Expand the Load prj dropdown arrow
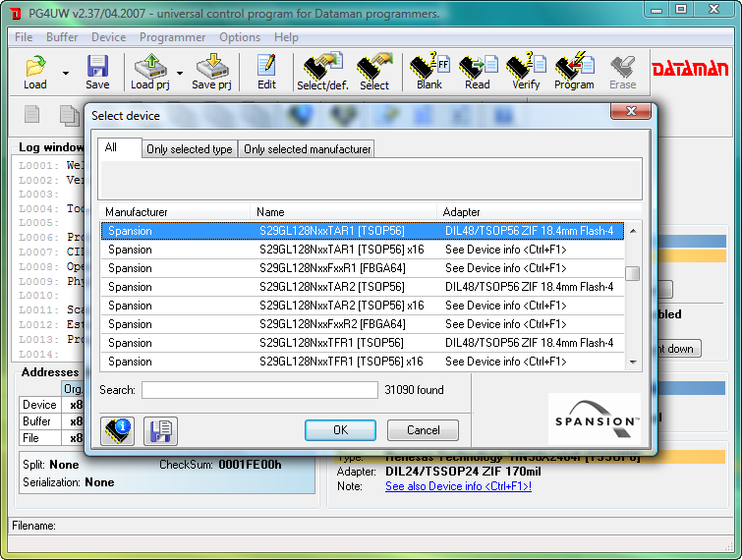 [x=180, y=73]
